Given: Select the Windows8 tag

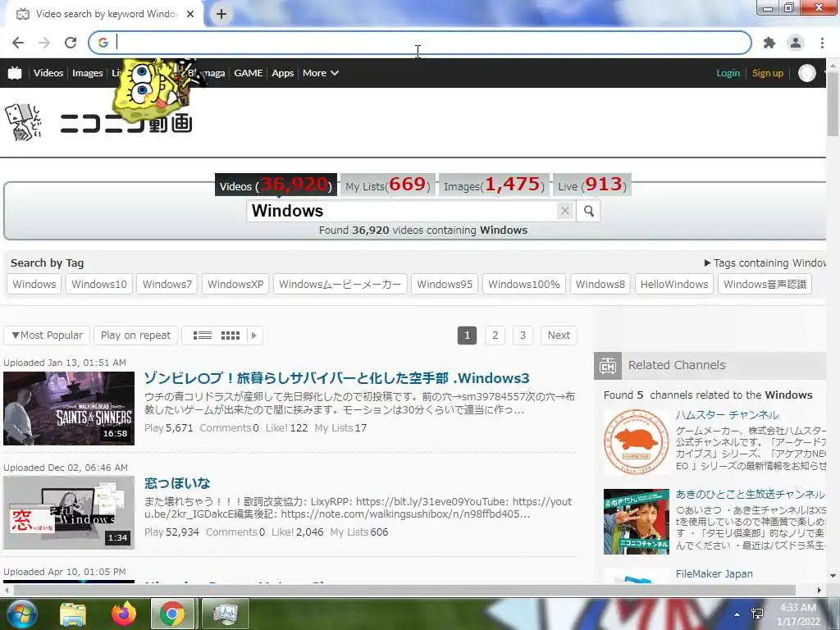Looking at the screenshot, I should click(x=600, y=285).
